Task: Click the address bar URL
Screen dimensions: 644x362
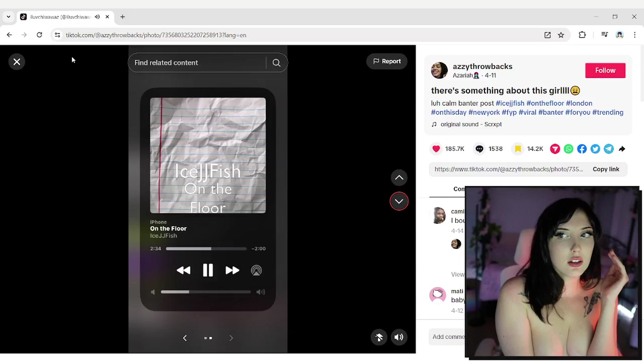Action: point(156,35)
